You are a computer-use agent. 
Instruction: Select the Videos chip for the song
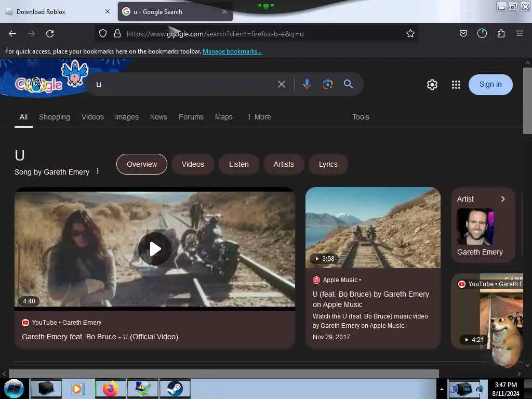coord(193,164)
